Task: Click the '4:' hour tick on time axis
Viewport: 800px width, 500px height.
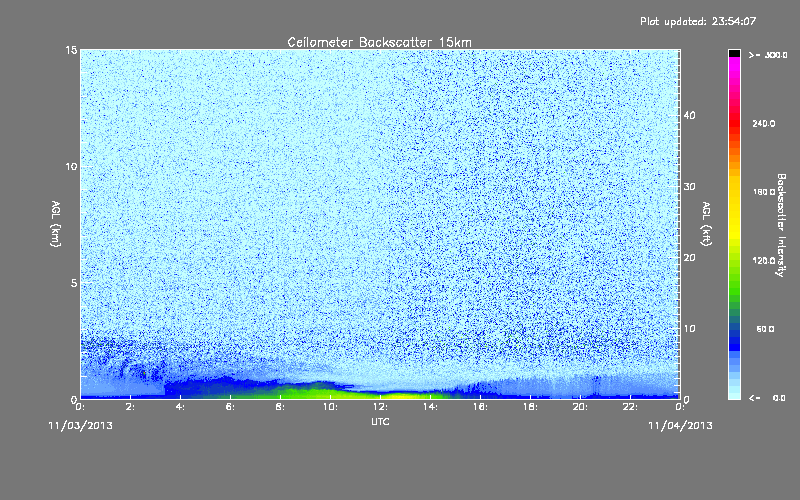Action: pos(181,407)
